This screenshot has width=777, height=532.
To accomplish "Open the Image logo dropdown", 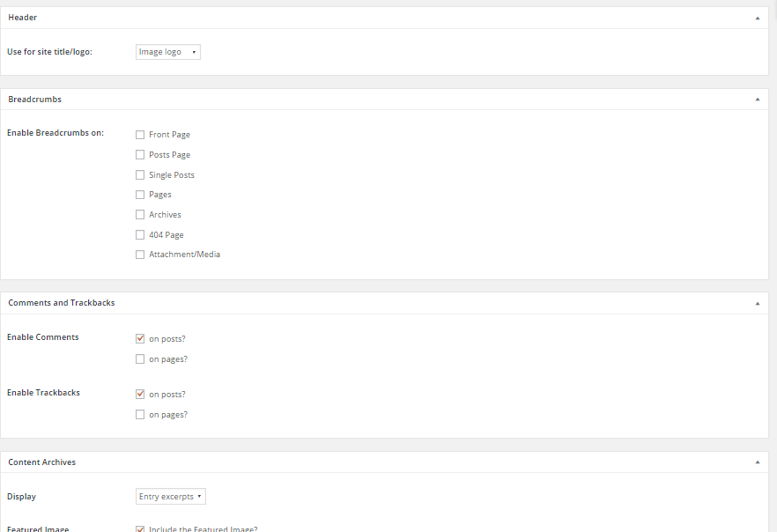I will point(168,52).
